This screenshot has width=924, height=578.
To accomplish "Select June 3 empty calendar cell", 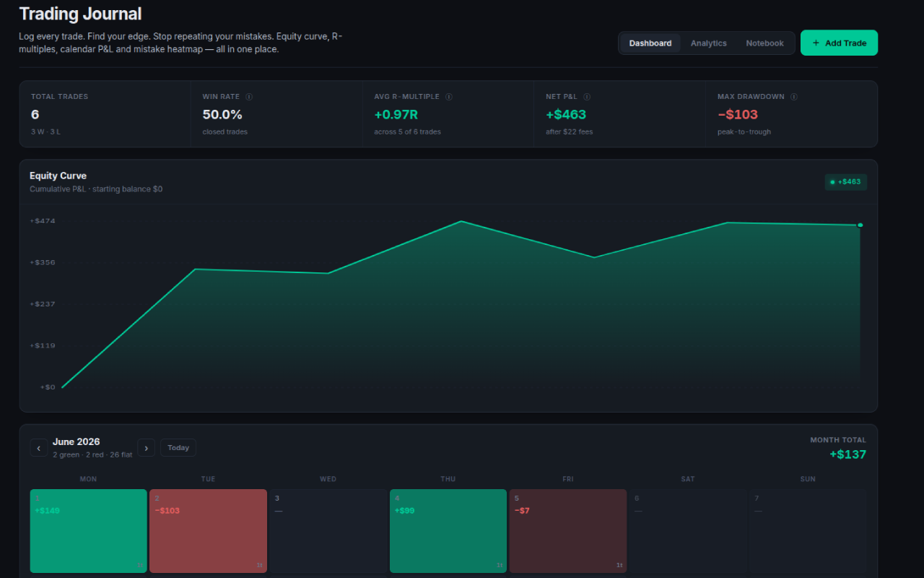I will tap(328, 531).
